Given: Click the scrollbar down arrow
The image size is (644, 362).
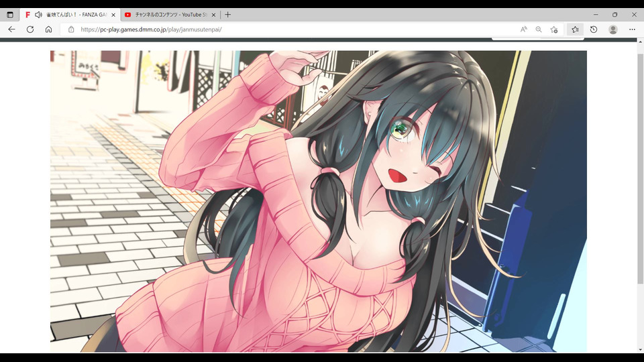Looking at the screenshot, I should coord(640,350).
